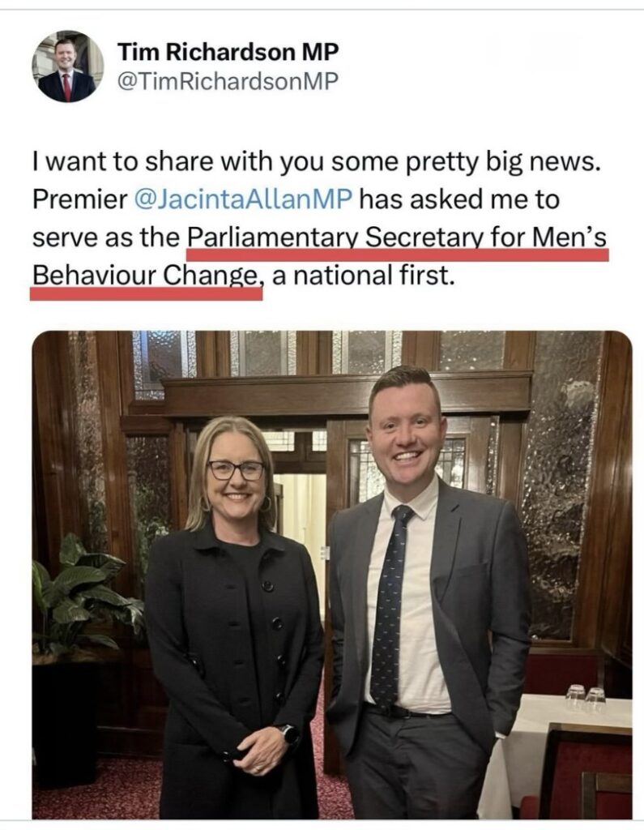Click the drinking glasses on the table

click(585, 698)
